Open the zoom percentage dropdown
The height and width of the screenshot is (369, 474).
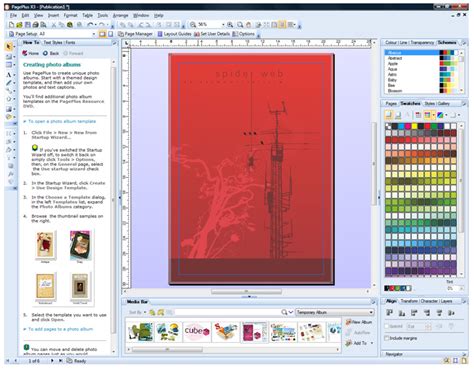[x=223, y=25]
